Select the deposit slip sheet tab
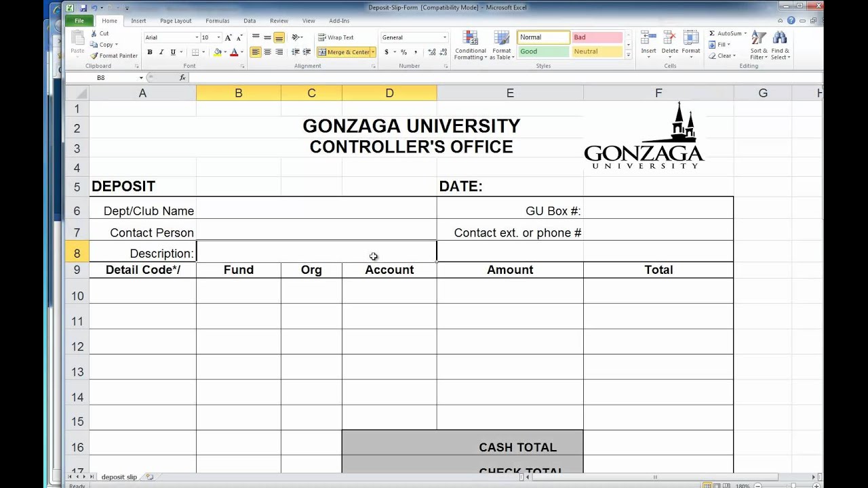The height and width of the screenshot is (488, 868). tap(119, 477)
